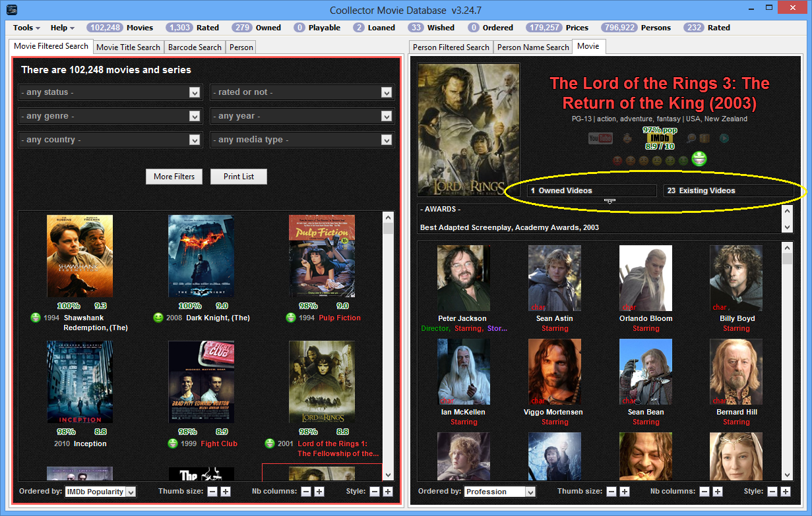Open the Help menu
This screenshot has height=516, width=812.
[x=63, y=28]
